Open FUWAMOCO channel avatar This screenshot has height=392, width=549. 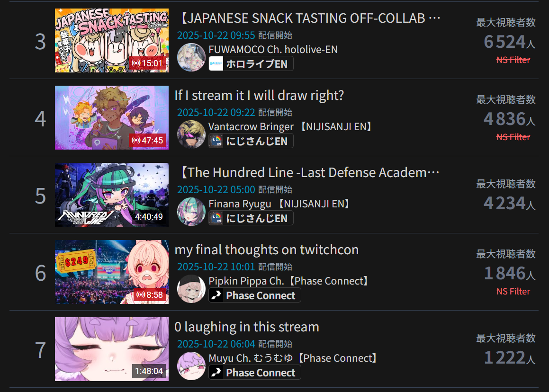(x=191, y=57)
